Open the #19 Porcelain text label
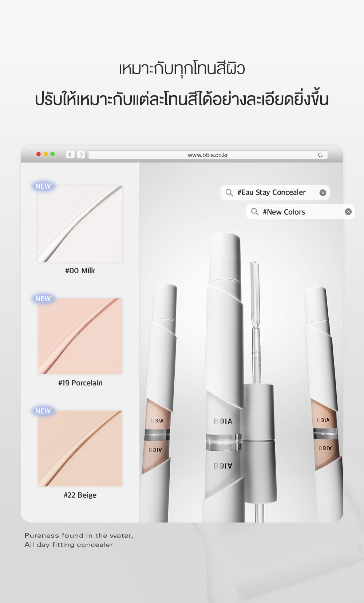This screenshot has width=364, height=603. pyautogui.click(x=80, y=383)
